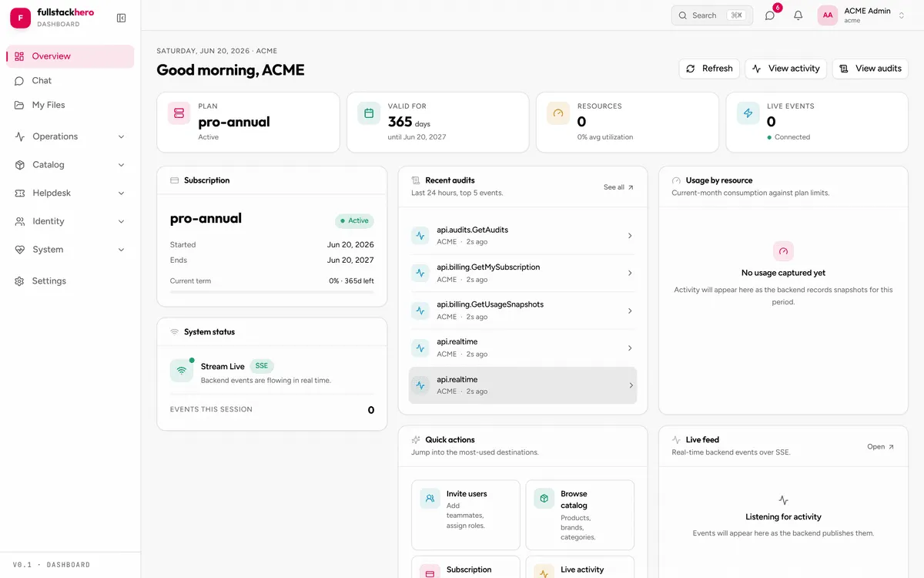Viewport: 924px width, 578px height.
Task: Click the Listening for activity pulse icon
Action: [783, 500]
